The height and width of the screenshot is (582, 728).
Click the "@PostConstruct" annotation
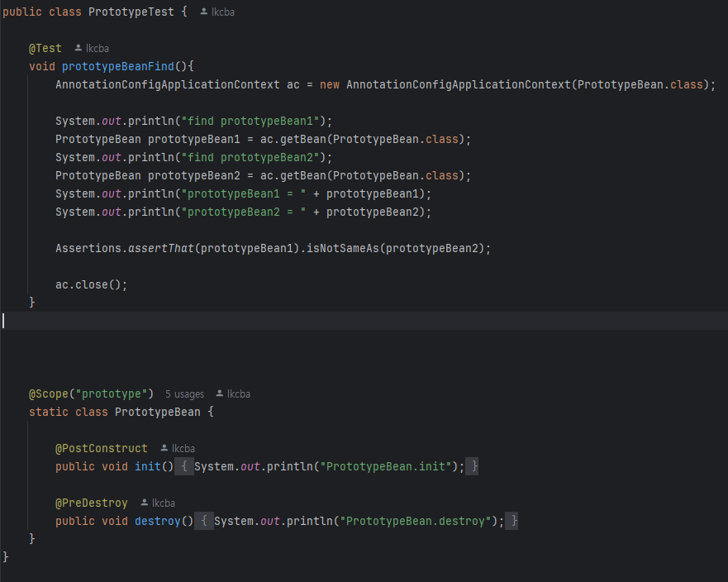[x=102, y=448]
